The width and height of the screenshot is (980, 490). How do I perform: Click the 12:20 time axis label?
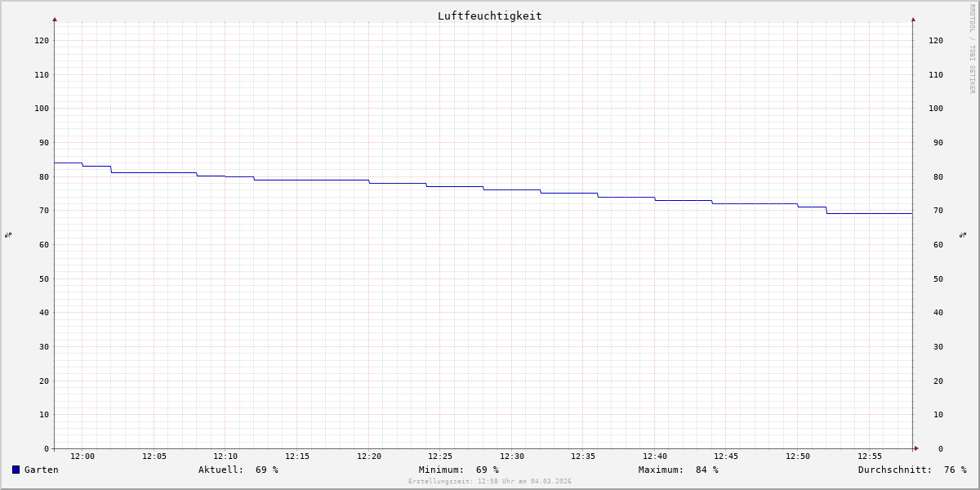tap(369, 457)
